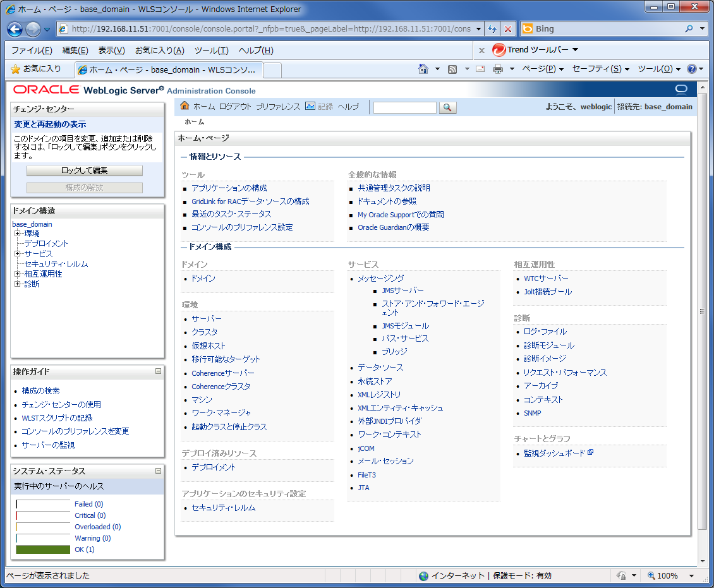The image size is (714, 588).
Task: Minimize the 操作ガイド panel
Action: pyautogui.click(x=158, y=371)
